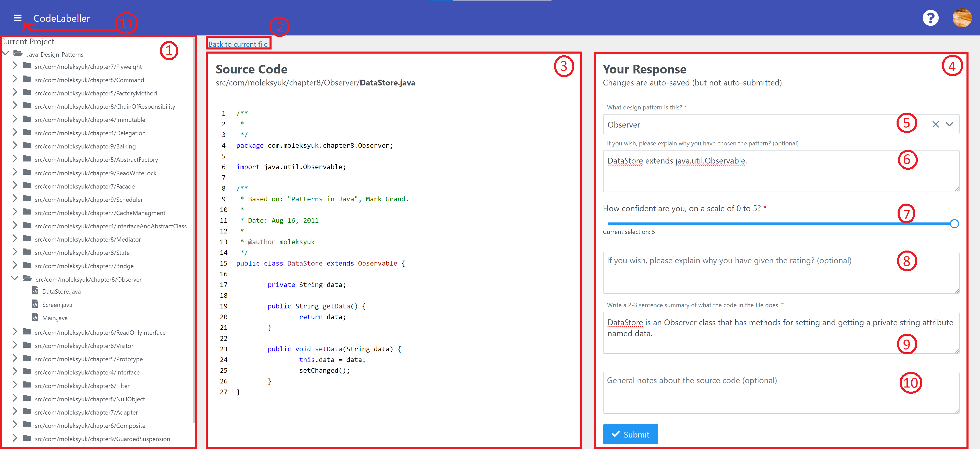
Task: Collapse the chapter8/Observer folder
Action: [x=15, y=278]
